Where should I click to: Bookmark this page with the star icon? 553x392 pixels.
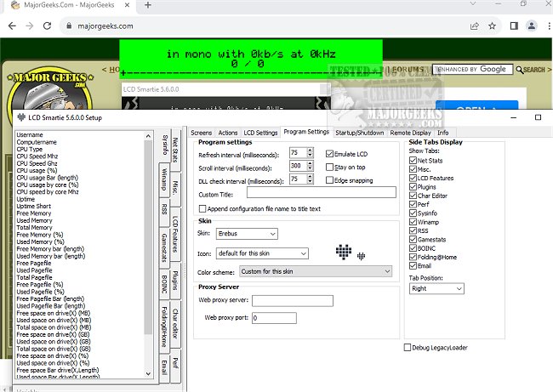coord(492,26)
